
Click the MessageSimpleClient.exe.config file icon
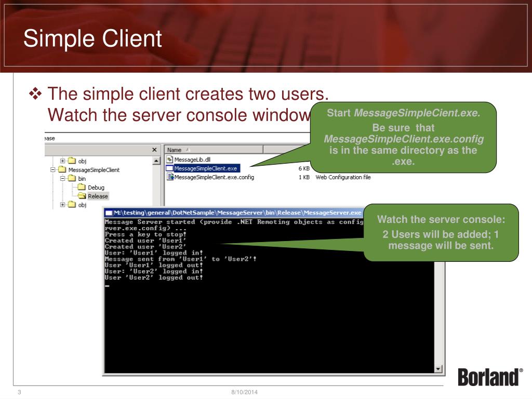pos(170,177)
